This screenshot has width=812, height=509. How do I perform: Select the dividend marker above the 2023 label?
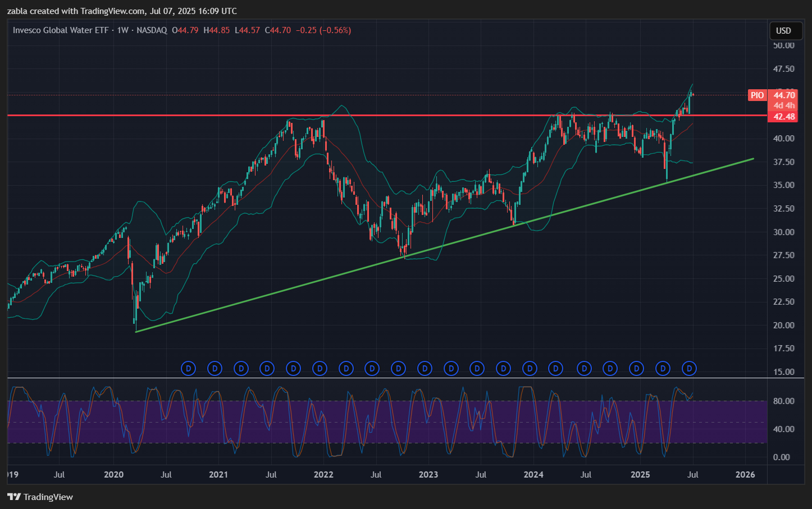pyautogui.click(x=425, y=369)
